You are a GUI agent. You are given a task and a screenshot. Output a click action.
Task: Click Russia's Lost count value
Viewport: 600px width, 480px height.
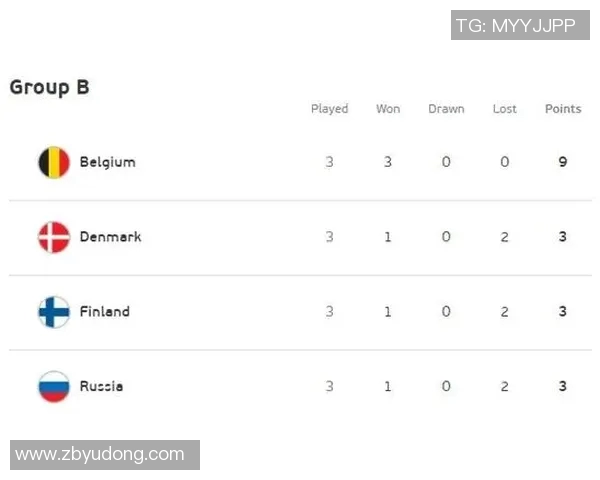pyautogui.click(x=505, y=386)
